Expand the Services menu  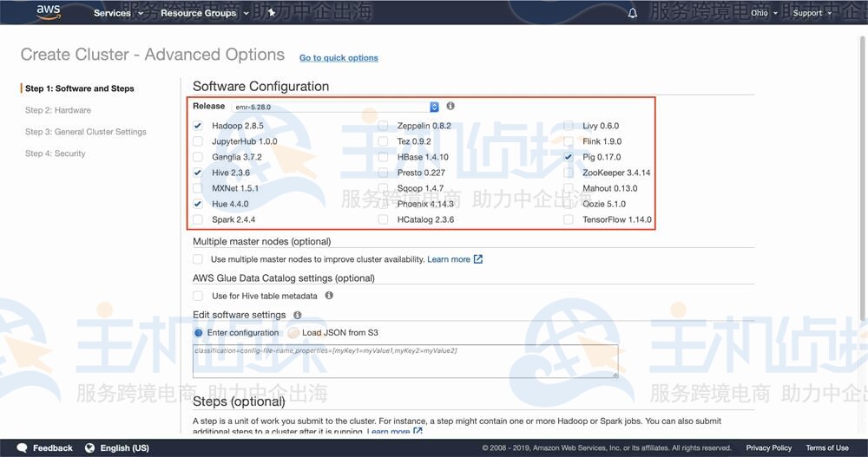[118, 13]
